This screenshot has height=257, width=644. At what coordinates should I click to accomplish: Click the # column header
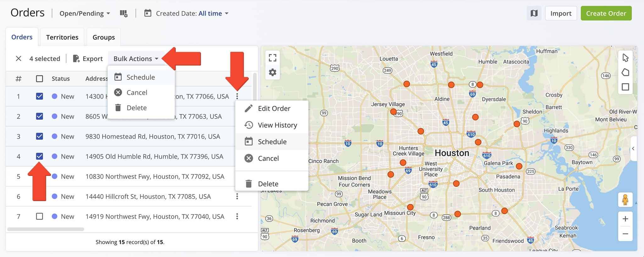[19, 79]
